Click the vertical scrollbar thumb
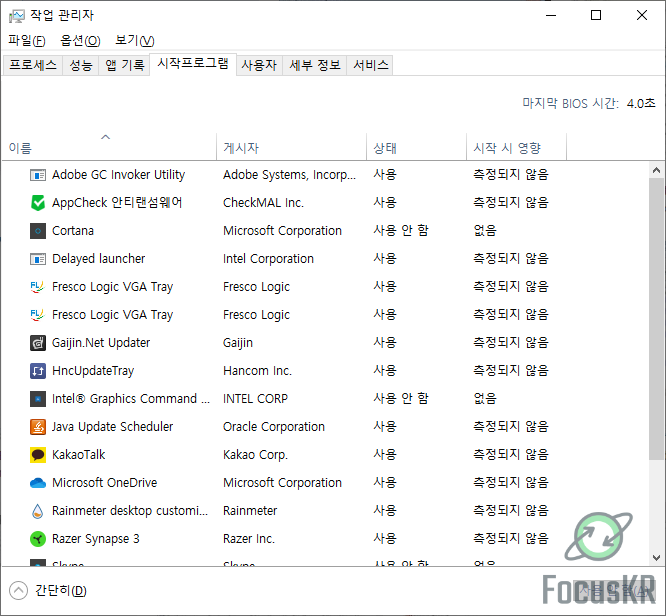666x616 pixels. point(656,319)
